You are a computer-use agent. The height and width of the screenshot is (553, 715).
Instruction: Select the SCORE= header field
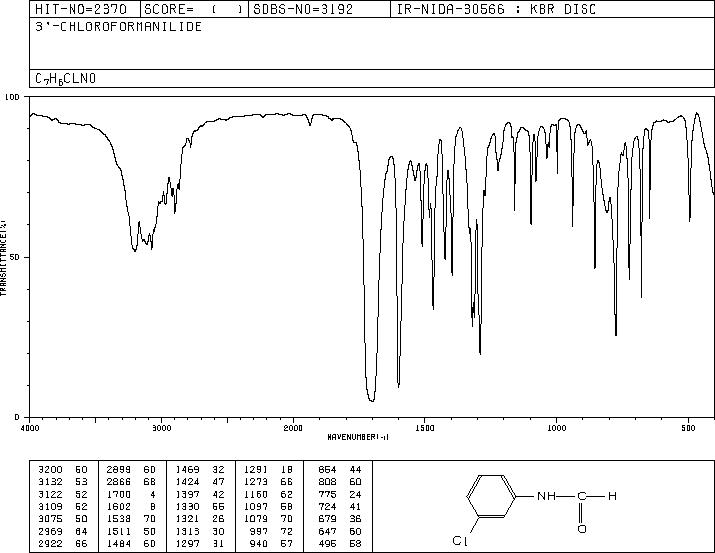[193, 9]
